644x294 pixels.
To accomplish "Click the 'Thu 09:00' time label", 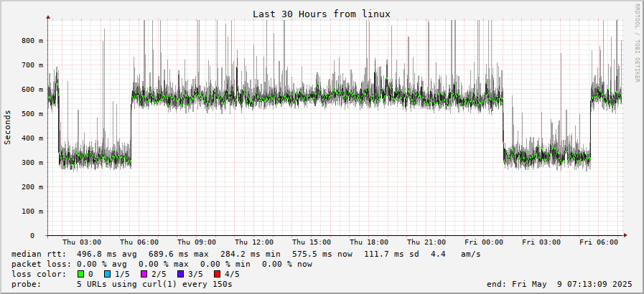I will click(x=197, y=242).
